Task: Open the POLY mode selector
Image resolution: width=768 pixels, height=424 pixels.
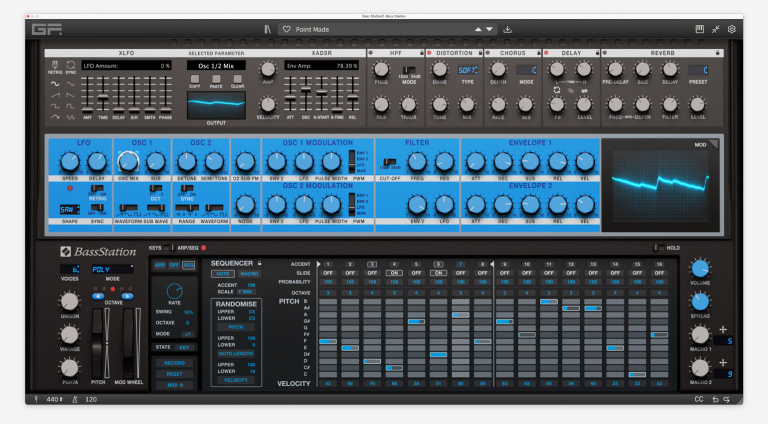Action: 113,269
